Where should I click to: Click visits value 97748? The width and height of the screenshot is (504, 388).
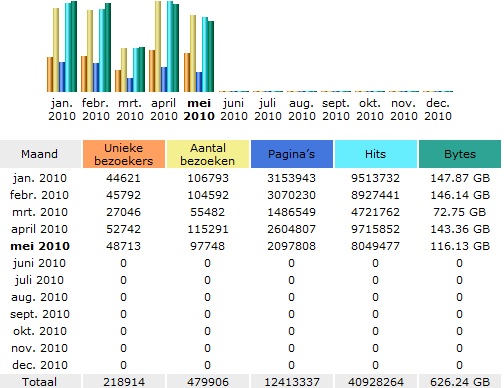208,246
